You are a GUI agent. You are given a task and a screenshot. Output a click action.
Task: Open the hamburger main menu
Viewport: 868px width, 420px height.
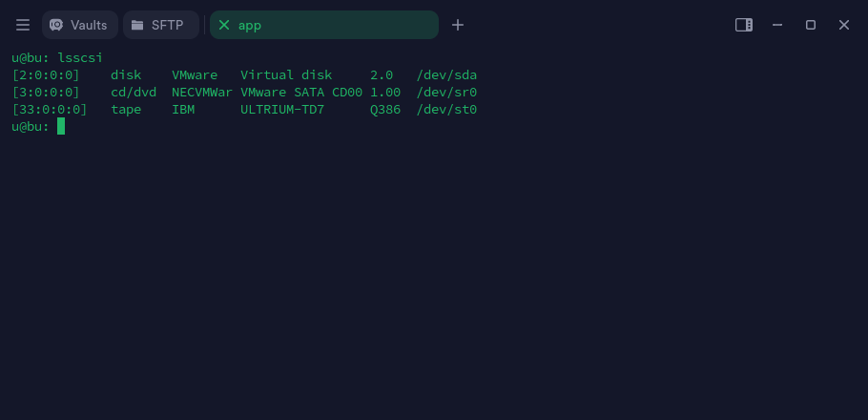[23, 25]
